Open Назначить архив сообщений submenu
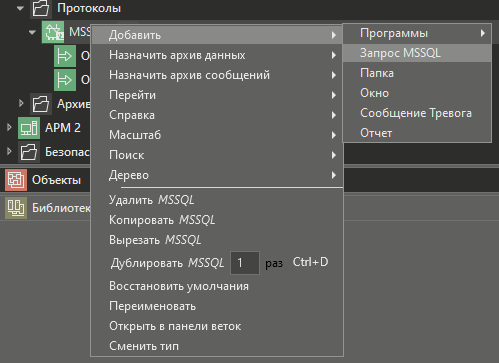Viewport: 499px width, 363px height. pos(217,75)
